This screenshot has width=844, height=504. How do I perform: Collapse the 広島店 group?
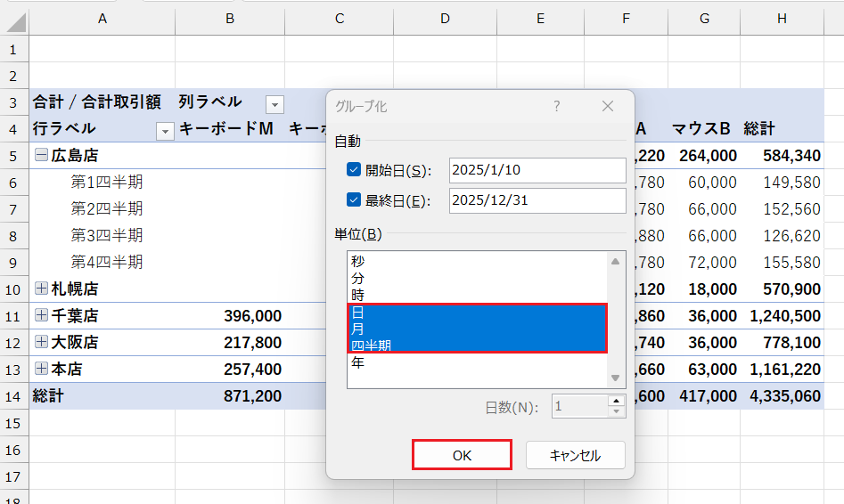pos(41,155)
